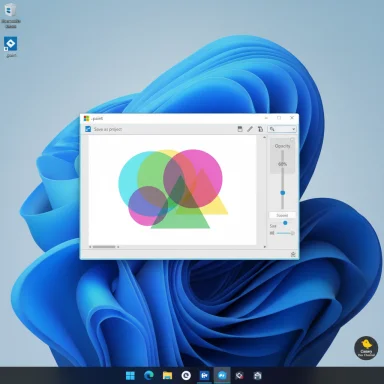Click the blue save icon in paint toolbar
The image size is (384, 384).
click(88, 129)
